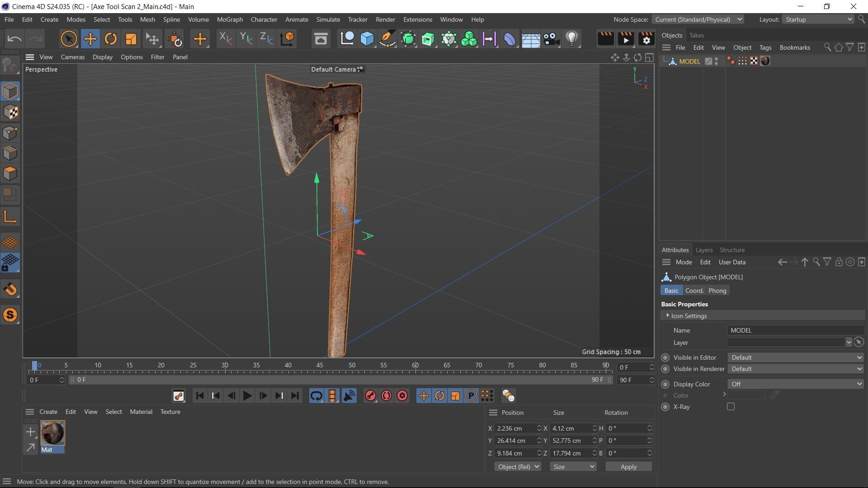
Task: Render the current view
Action: tap(605, 39)
